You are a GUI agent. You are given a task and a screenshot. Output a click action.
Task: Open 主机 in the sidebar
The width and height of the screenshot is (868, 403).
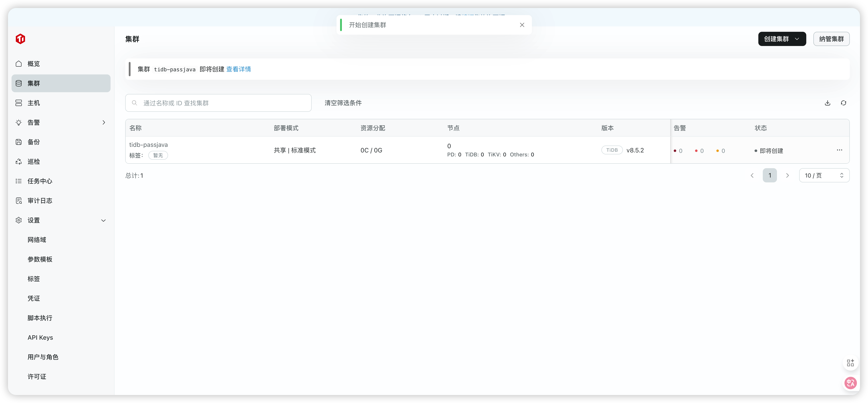(x=34, y=103)
